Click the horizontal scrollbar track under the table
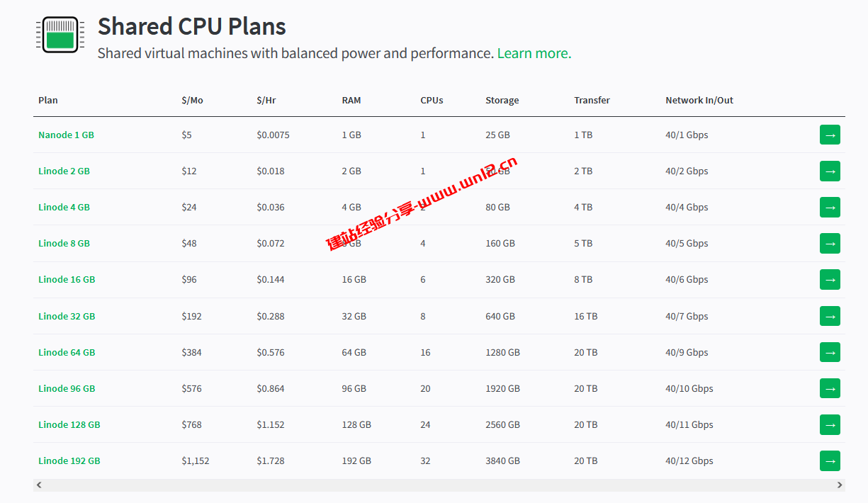The height and width of the screenshot is (503, 868). point(439,485)
